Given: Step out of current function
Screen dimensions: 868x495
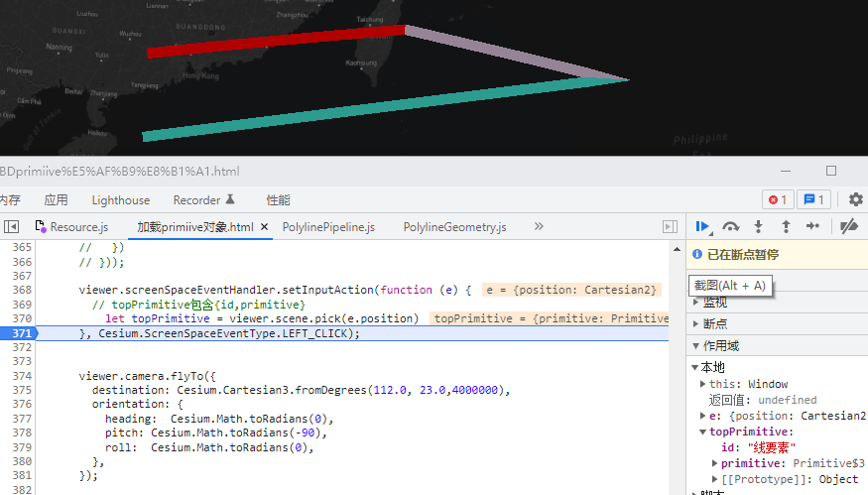Looking at the screenshot, I should pos(786,227).
